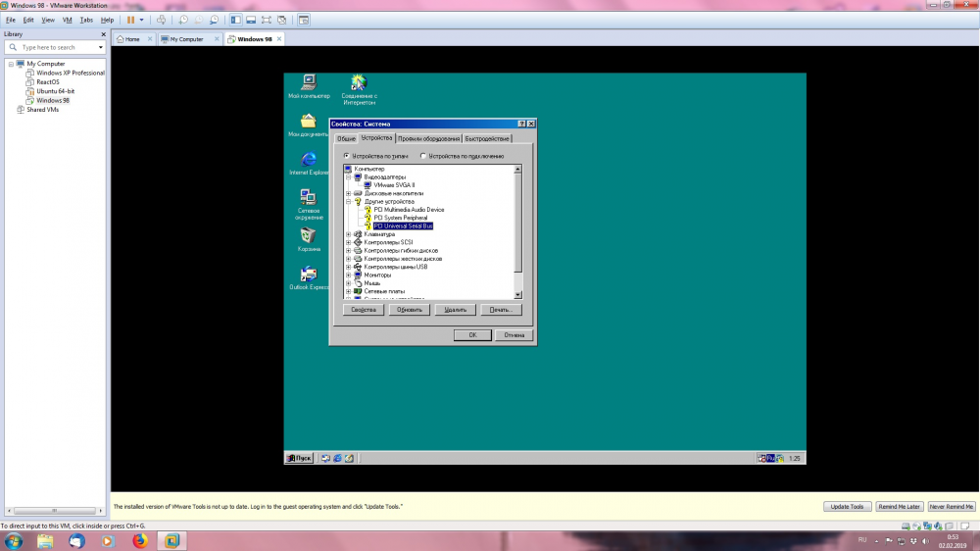980x551 pixels.
Task: Expand the Клавиатура node
Action: 349,234
